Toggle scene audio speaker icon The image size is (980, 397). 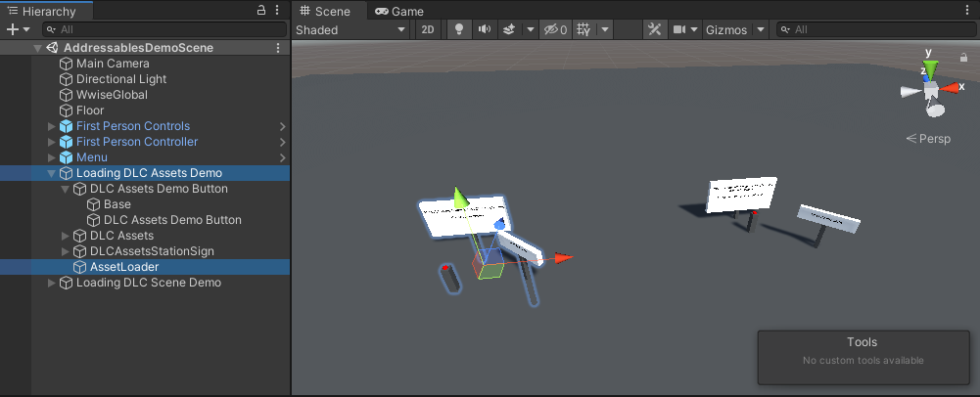coord(484,29)
